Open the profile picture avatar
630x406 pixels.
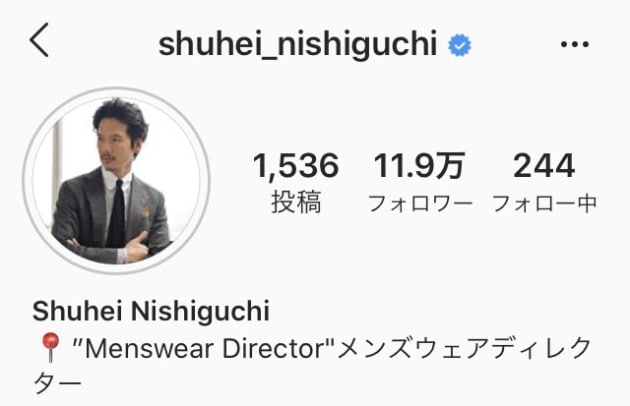(117, 181)
